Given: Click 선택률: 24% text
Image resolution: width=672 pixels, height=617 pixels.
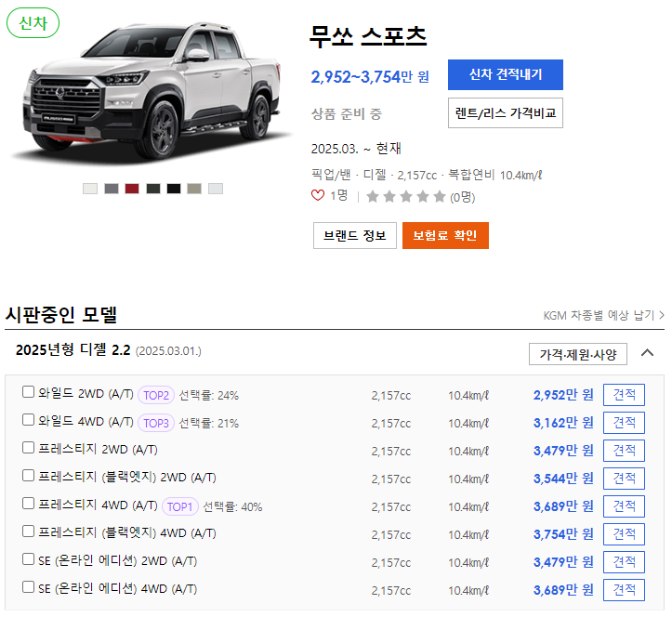Looking at the screenshot, I should pos(208,396).
